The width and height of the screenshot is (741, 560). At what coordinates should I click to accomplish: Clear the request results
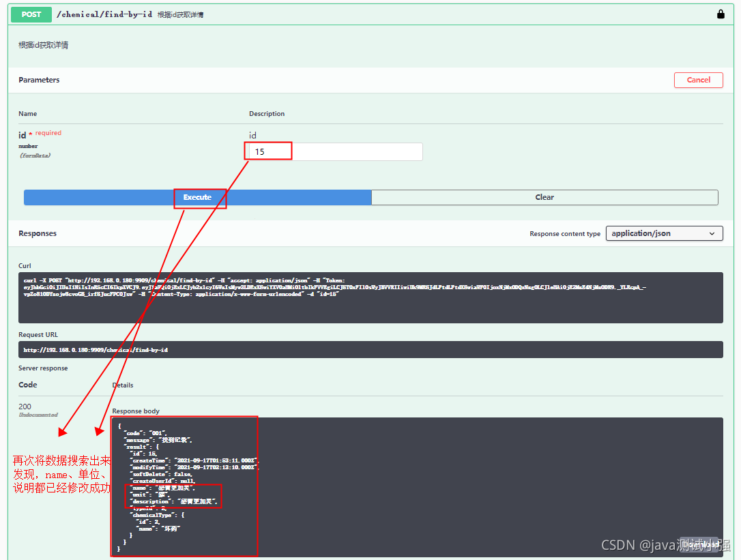544,198
